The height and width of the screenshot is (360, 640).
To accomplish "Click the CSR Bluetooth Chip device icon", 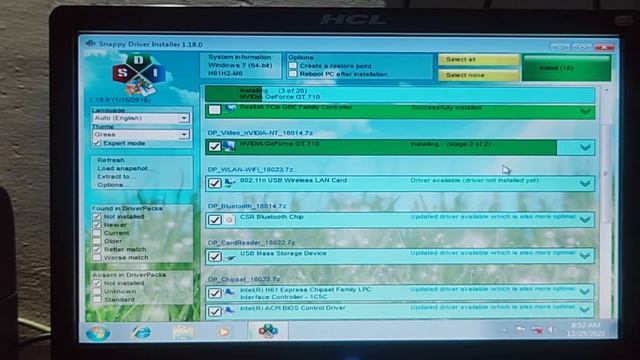I will click(x=229, y=219).
